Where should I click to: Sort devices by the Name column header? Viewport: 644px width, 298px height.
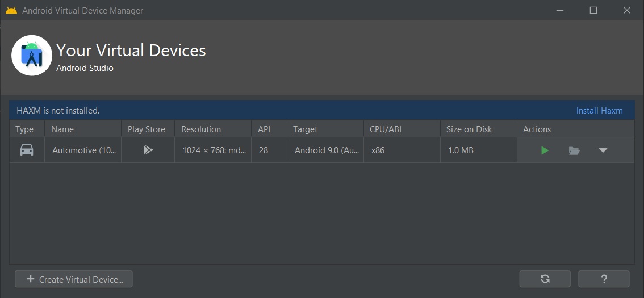(x=62, y=129)
